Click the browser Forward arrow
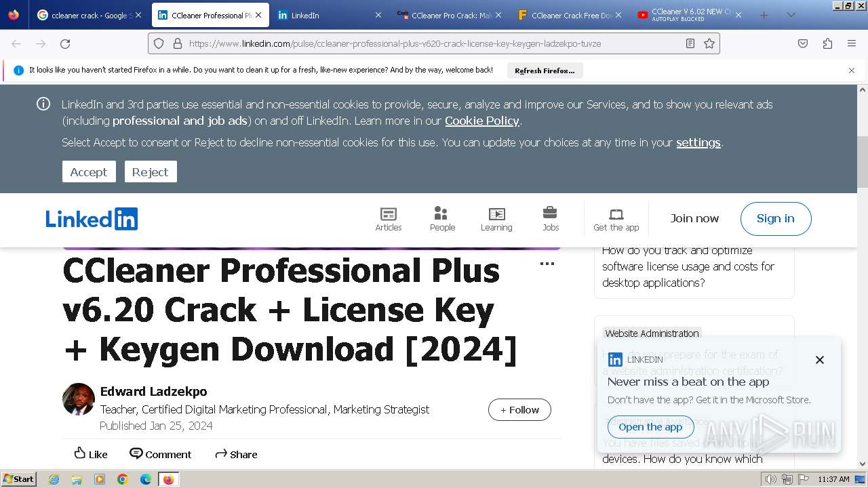The height and width of the screenshot is (488, 868). click(41, 43)
